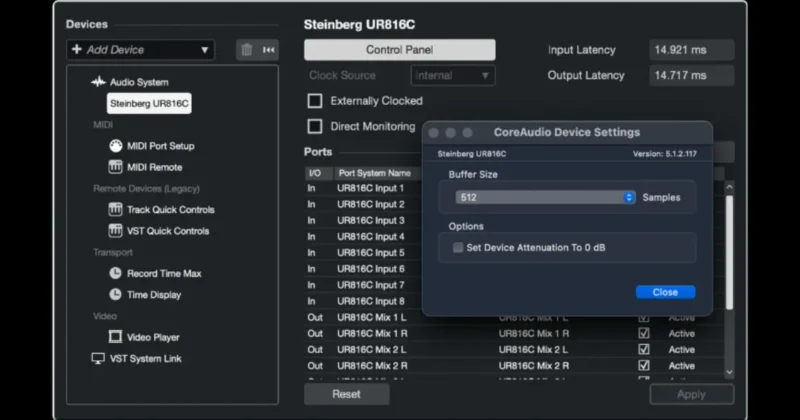Screen dimensions: 800x420
Task: Open the Control Panel button
Action: pyautogui.click(x=399, y=50)
